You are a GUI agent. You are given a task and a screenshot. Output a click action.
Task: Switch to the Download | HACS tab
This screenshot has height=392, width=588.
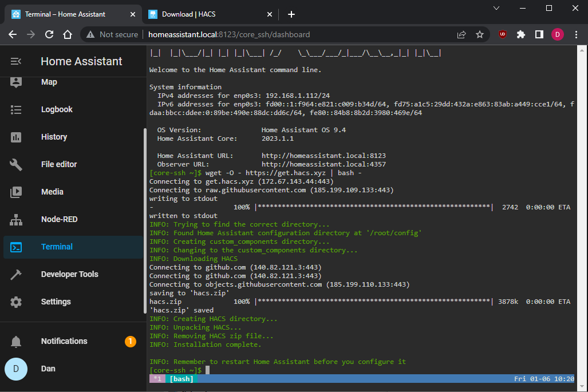[210, 14]
